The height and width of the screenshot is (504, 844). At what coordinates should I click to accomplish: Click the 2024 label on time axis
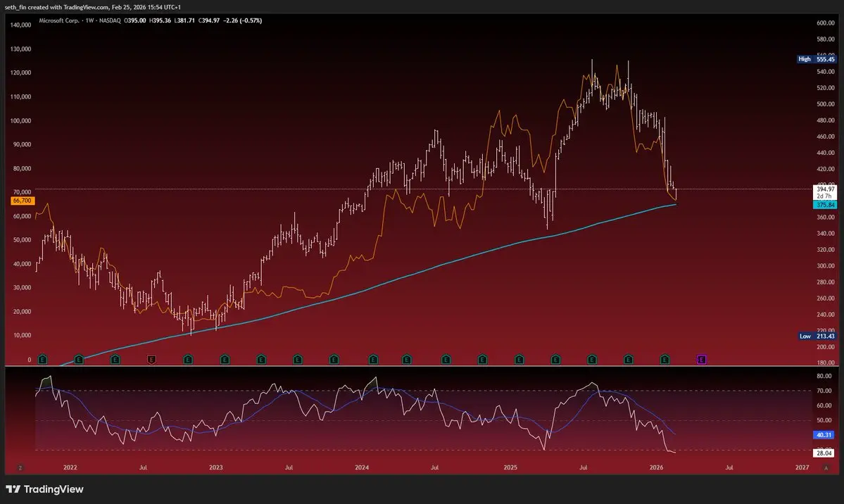point(362,467)
